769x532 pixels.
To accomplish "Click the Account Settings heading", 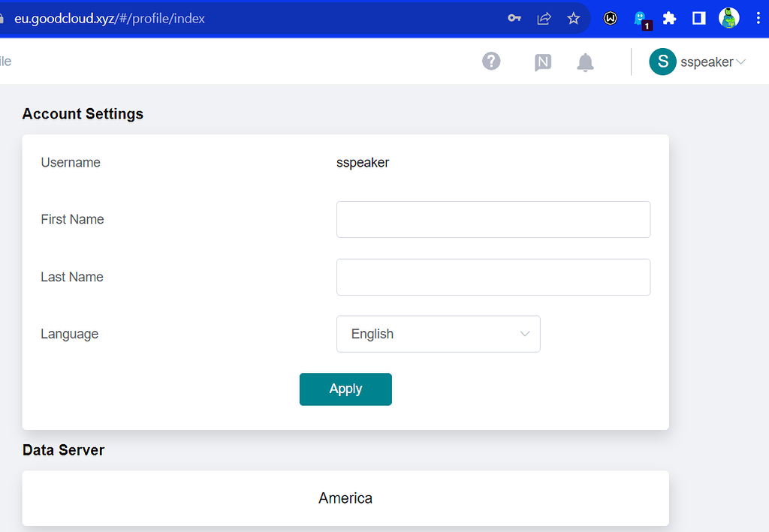I will pos(83,113).
